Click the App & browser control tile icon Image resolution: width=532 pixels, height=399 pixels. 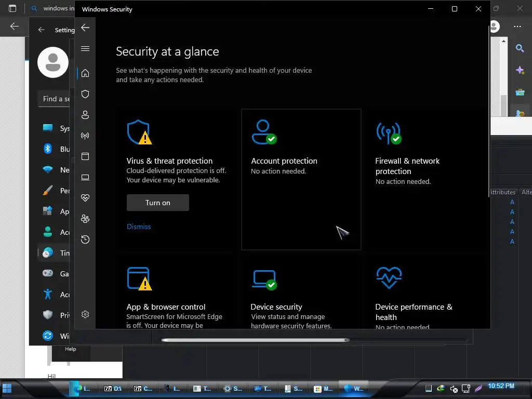pos(139,278)
